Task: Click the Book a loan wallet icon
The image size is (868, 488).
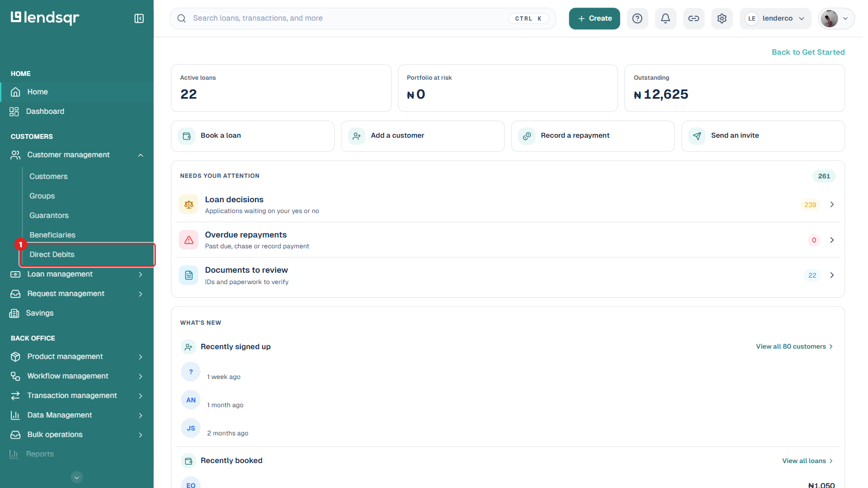Action: 187,136
